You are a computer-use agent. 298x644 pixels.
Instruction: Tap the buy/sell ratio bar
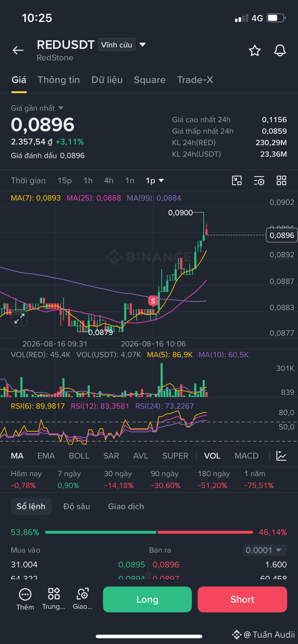pos(149,532)
